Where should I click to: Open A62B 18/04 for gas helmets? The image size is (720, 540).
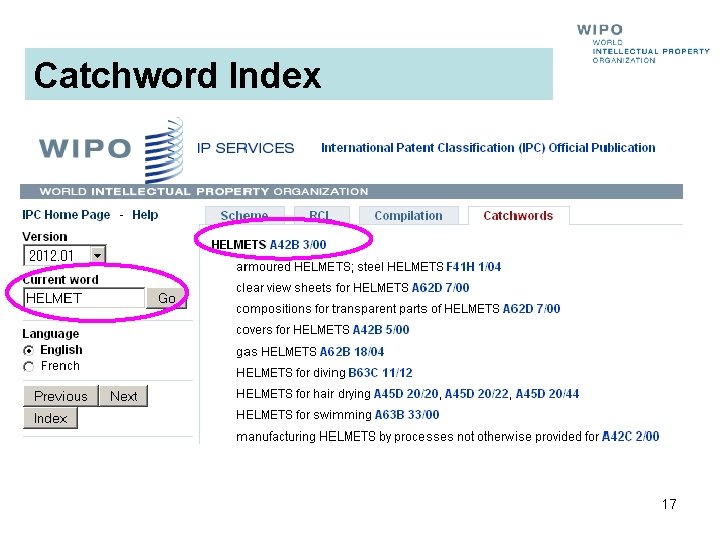[x=352, y=352]
